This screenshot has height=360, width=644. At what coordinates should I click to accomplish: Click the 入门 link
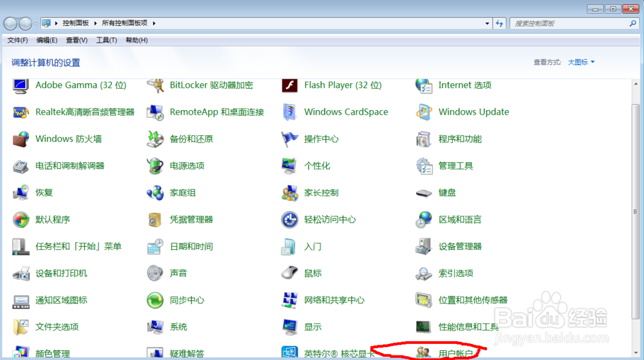312,246
